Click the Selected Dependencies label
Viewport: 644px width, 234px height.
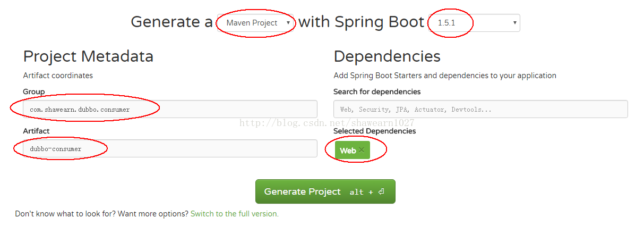coord(375,131)
